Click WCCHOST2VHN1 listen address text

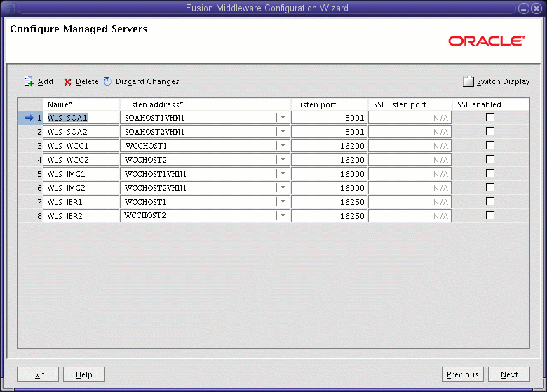(x=156, y=188)
